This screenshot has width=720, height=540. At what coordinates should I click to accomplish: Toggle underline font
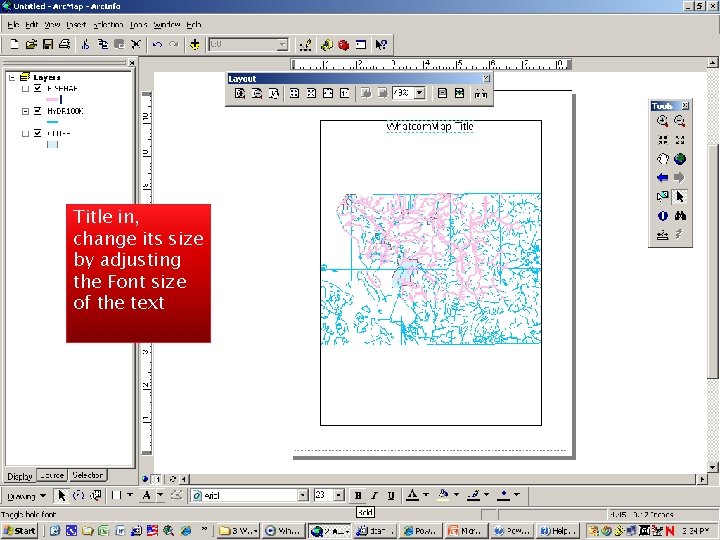pyautogui.click(x=391, y=495)
